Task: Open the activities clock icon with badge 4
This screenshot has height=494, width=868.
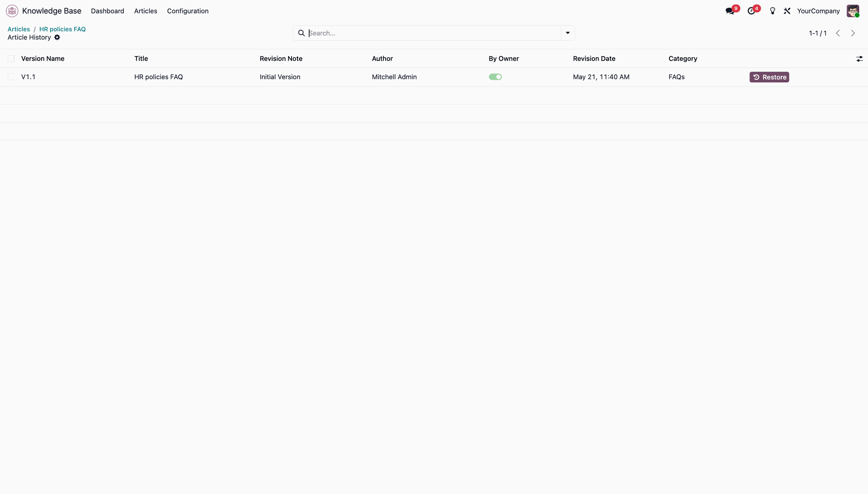Action: (751, 11)
